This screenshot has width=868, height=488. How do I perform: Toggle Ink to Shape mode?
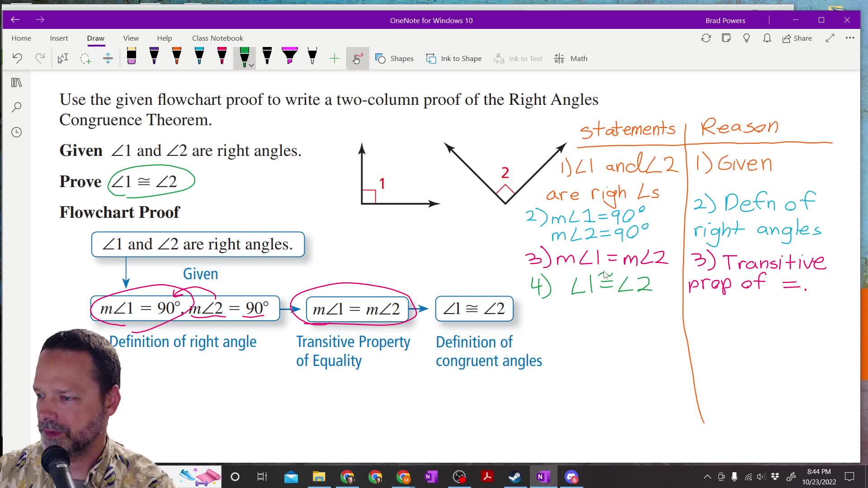[x=454, y=58]
